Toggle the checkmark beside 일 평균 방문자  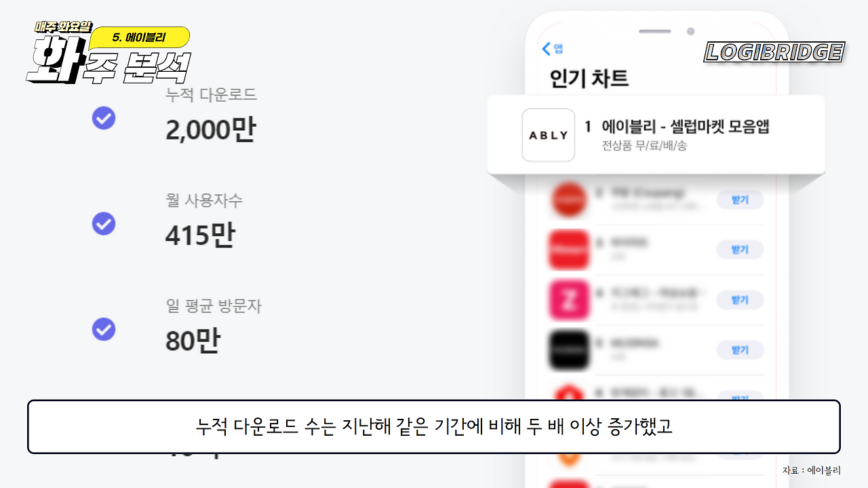pyautogui.click(x=104, y=329)
